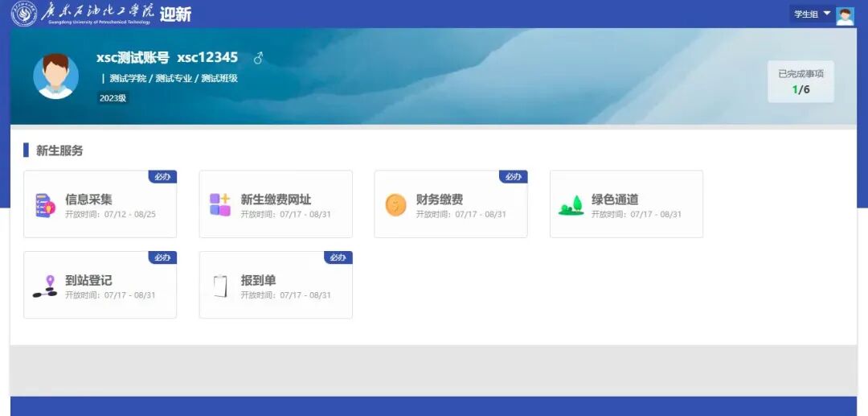Open the 绿色通道 service card
The height and width of the screenshot is (416, 868).
[x=626, y=204]
